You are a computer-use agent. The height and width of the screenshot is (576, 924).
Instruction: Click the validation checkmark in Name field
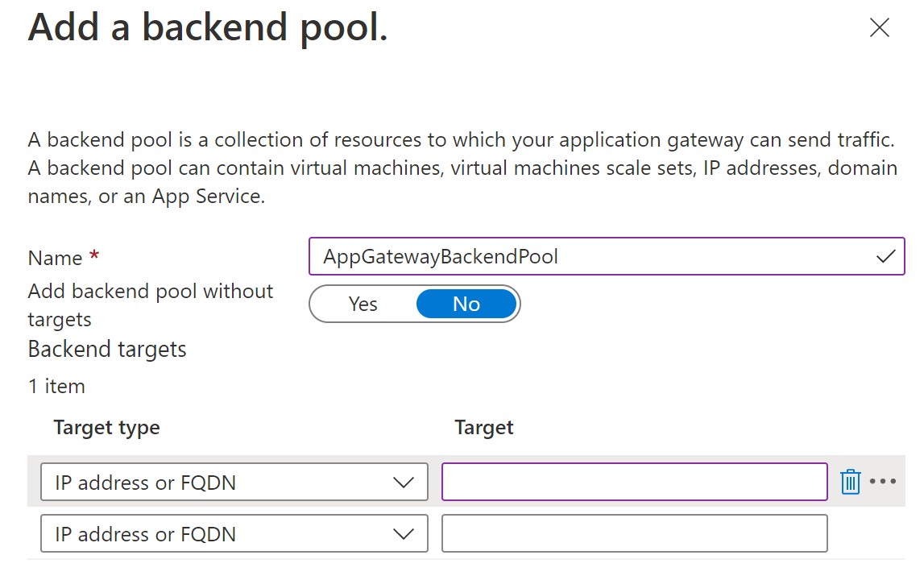pos(885,257)
